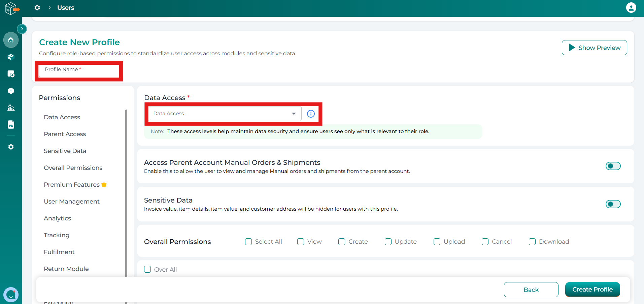Check the Download permission checkbox
This screenshot has width=644, height=304.
point(532,242)
